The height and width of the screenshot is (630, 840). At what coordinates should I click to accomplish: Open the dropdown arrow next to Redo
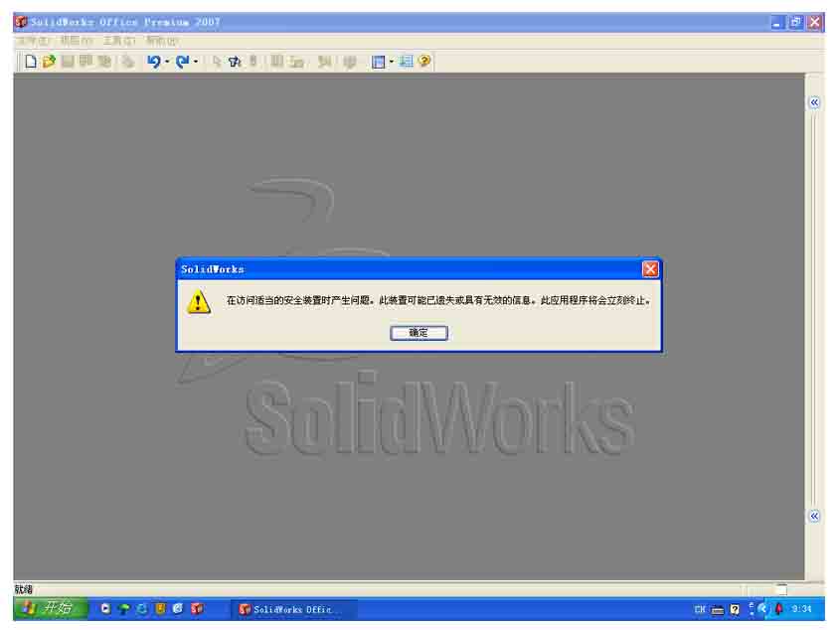(x=196, y=62)
